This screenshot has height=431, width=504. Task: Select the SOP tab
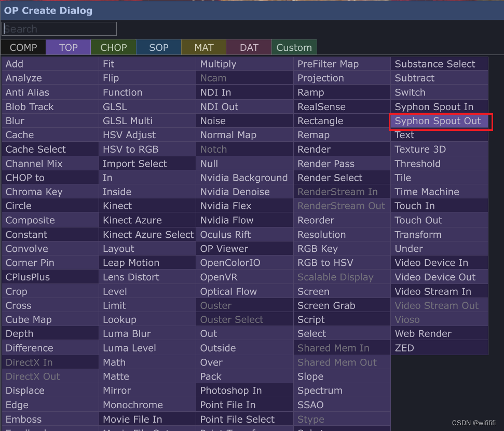click(158, 47)
